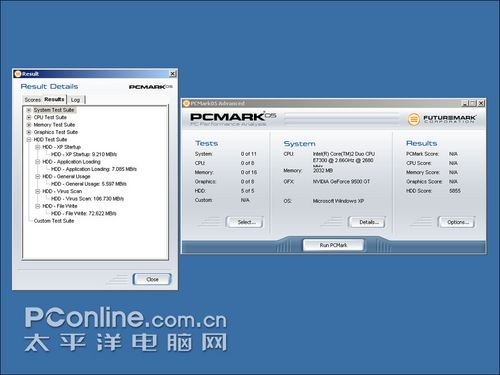
Task: Click the NVIDIA GeForce 9500 GT text
Action: point(341,182)
